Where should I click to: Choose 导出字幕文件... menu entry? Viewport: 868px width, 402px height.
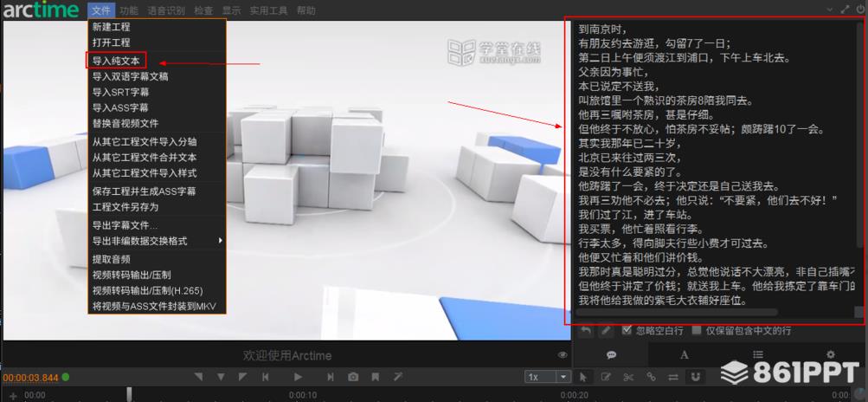point(157,225)
